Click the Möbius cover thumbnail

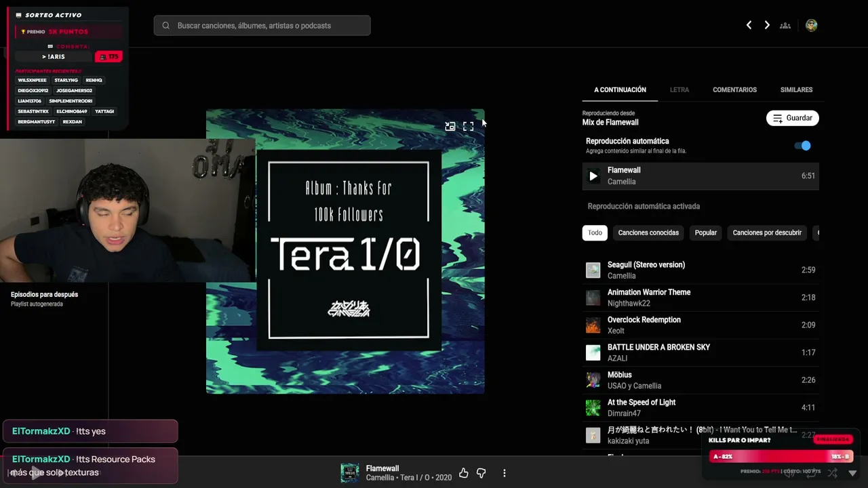click(x=593, y=380)
